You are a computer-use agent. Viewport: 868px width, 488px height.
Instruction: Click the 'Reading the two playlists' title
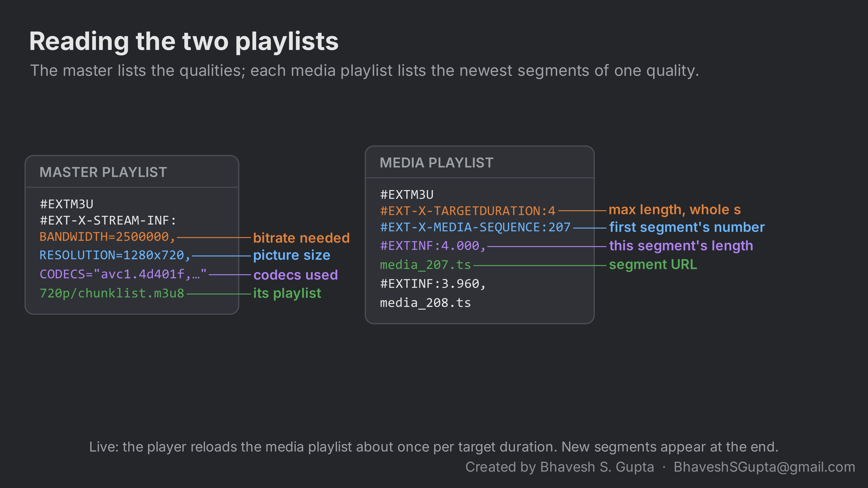tap(184, 41)
